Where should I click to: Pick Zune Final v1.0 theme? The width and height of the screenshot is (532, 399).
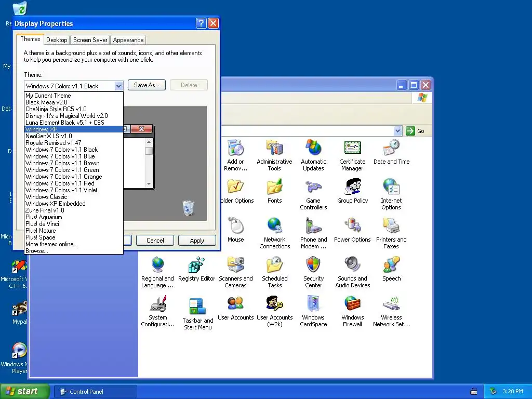pos(74,210)
